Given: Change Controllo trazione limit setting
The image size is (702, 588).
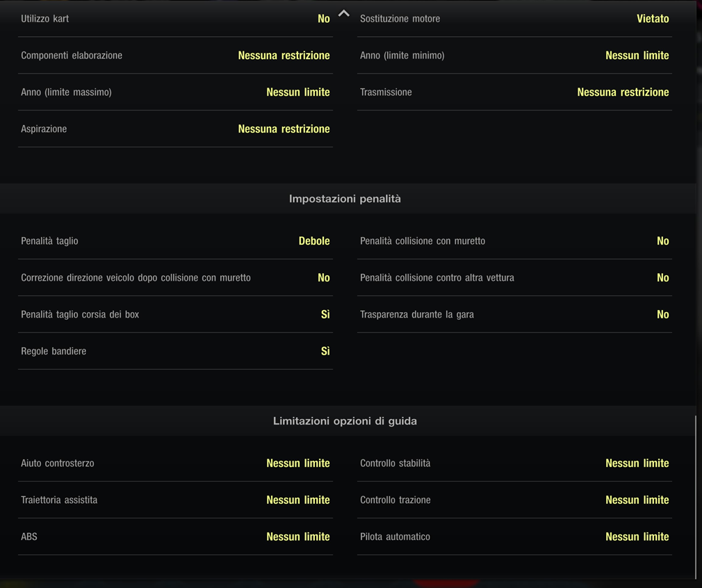Looking at the screenshot, I should 637,500.
